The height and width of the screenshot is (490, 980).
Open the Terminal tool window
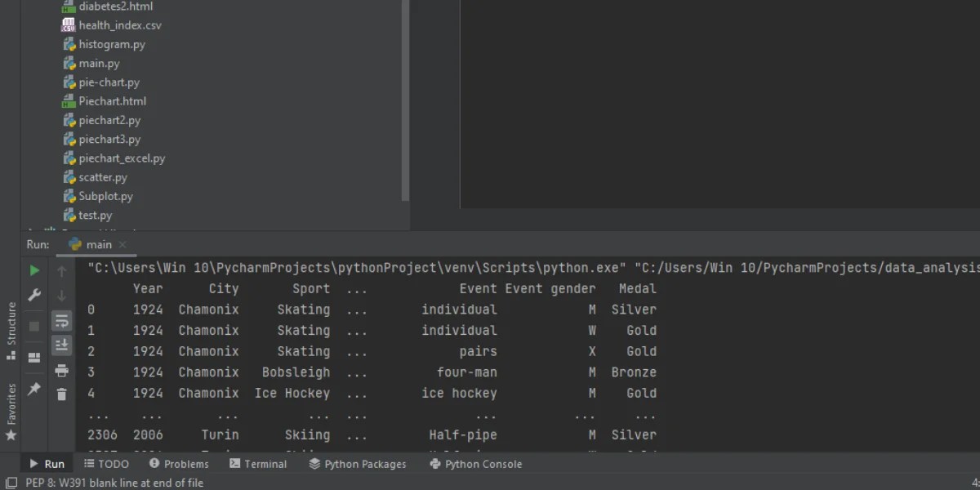(x=258, y=464)
